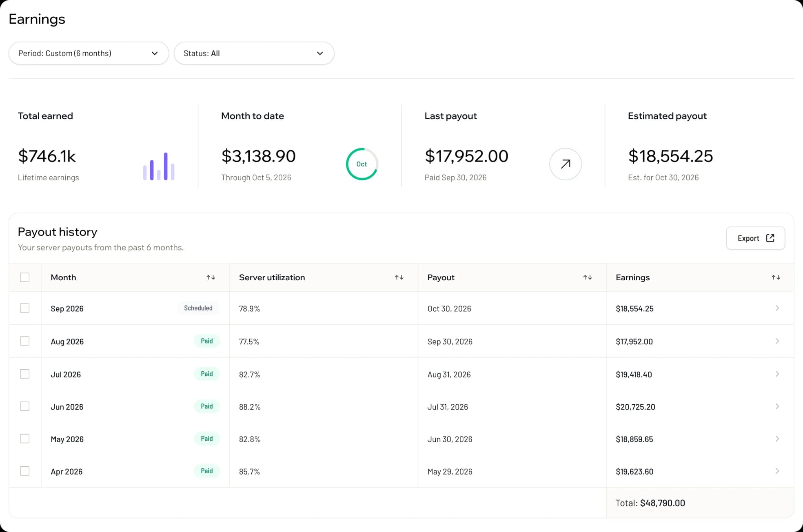The width and height of the screenshot is (803, 532).
Task: Open last payout arrow button
Action: pos(565,164)
